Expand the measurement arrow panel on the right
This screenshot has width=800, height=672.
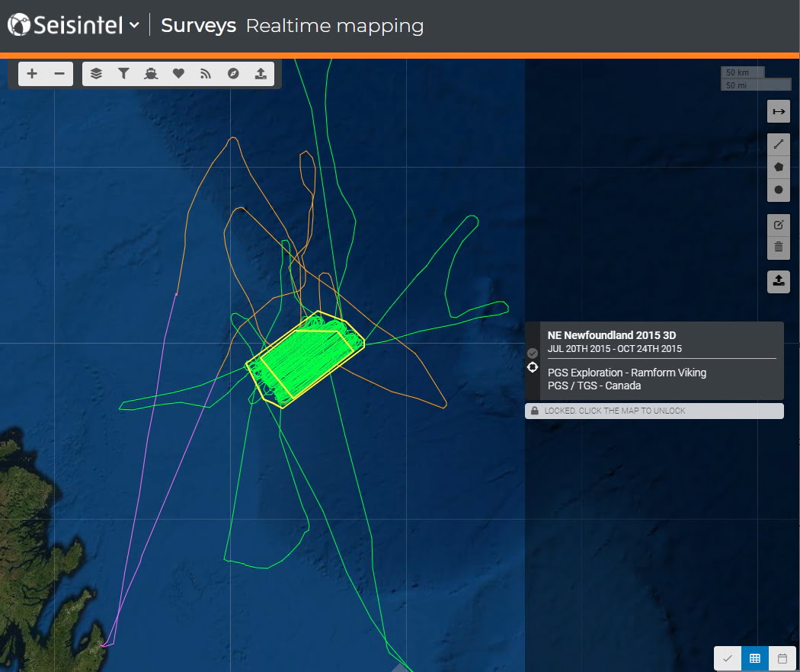[x=778, y=111]
